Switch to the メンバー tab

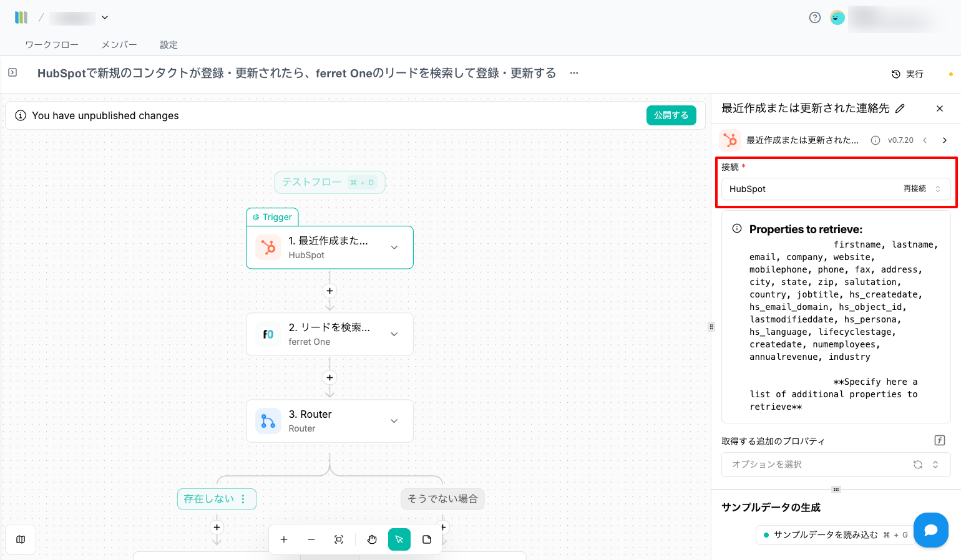[x=119, y=45]
